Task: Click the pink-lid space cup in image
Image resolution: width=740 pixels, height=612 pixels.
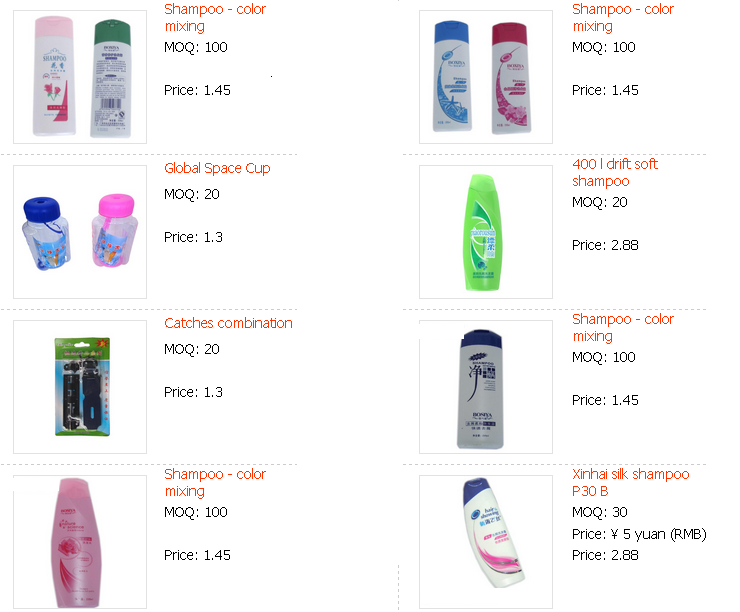Action: click(115, 230)
